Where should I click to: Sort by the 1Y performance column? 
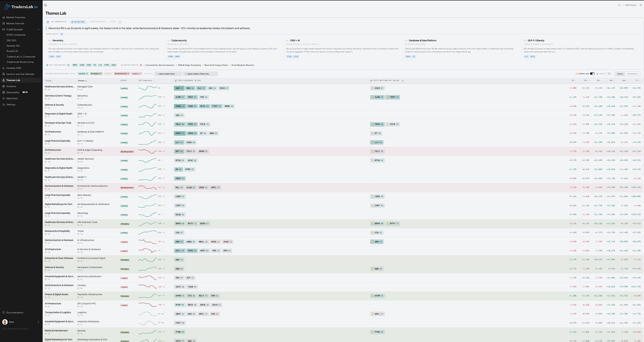[637, 80]
